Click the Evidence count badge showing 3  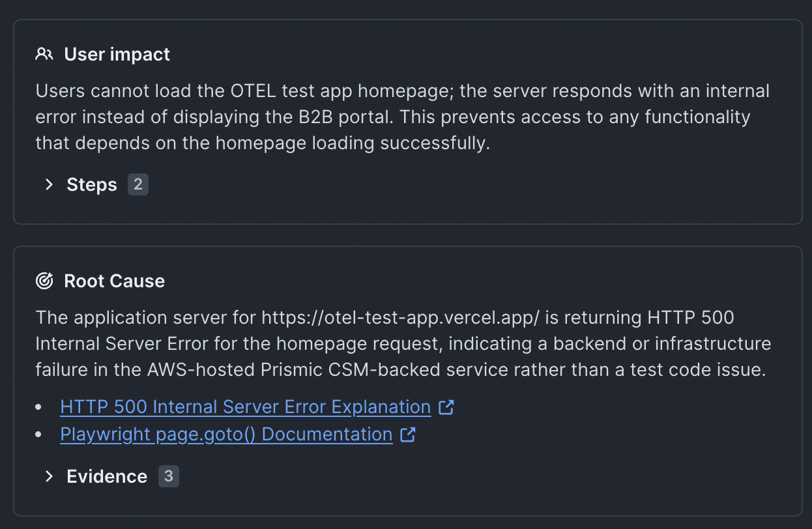pos(168,476)
